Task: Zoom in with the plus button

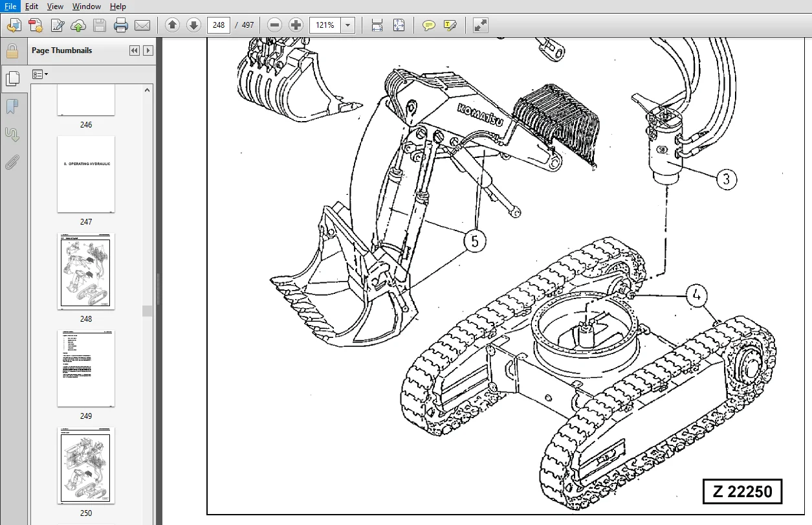Action: 296,25
